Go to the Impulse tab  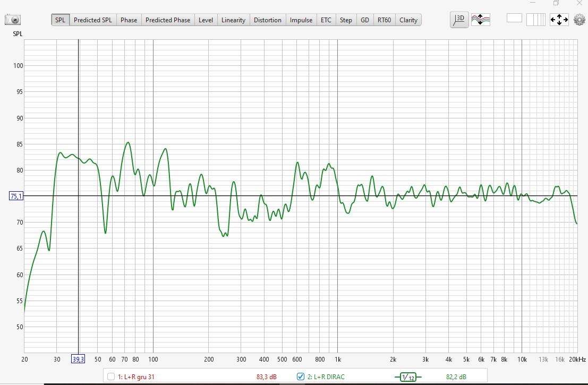[x=301, y=20]
